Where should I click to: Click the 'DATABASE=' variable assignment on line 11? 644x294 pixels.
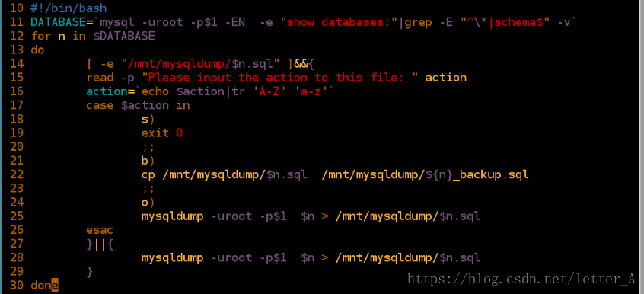click(62, 22)
